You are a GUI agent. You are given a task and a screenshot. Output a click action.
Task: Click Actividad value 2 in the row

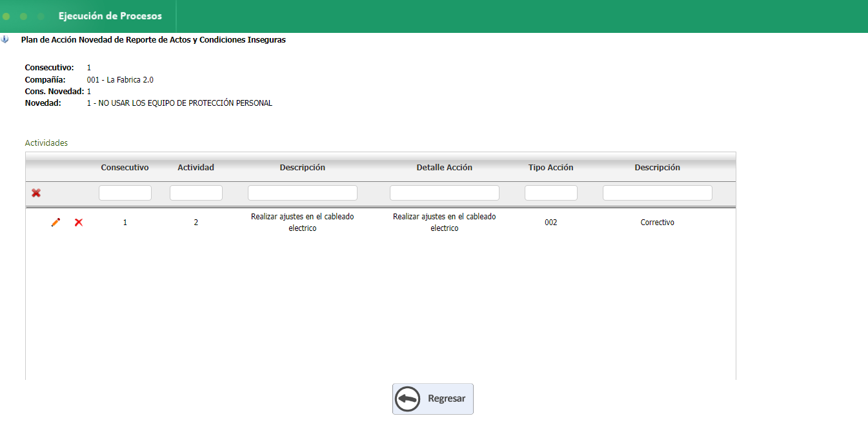click(x=196, y=223)
